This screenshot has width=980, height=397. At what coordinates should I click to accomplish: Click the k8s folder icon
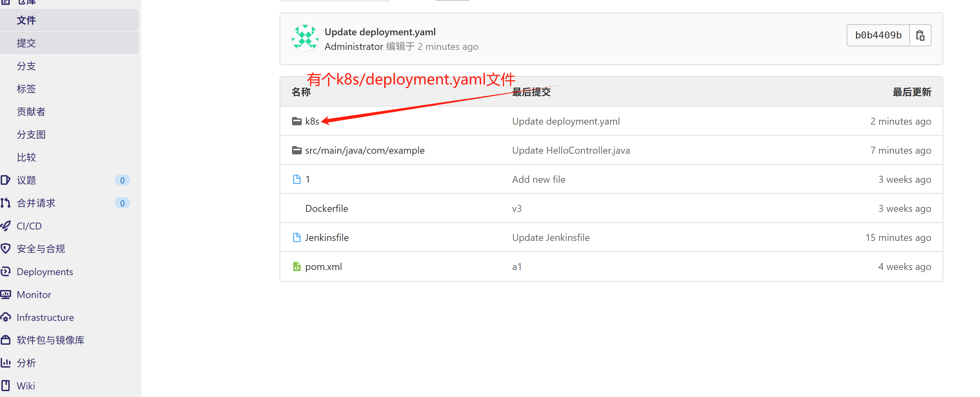297,121
